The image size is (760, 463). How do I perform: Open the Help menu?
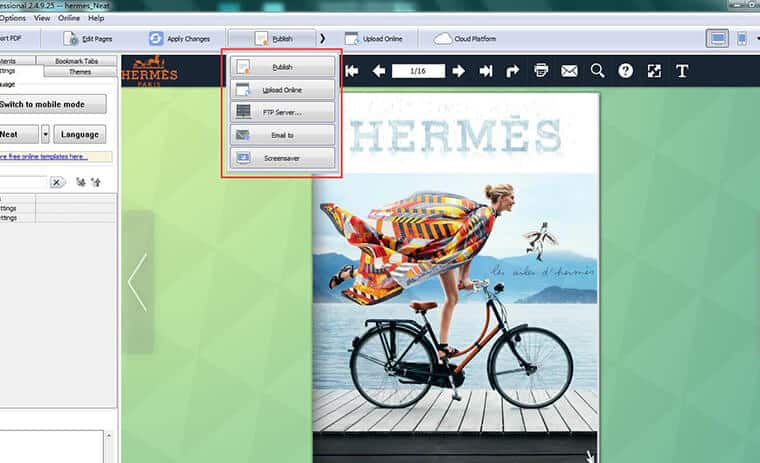pos(96,18)
